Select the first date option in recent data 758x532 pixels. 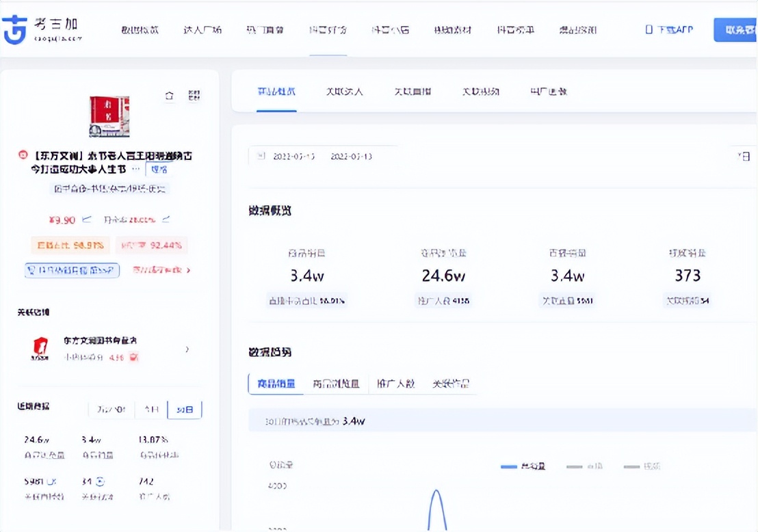pyautogui.click(x=112, y=410)
